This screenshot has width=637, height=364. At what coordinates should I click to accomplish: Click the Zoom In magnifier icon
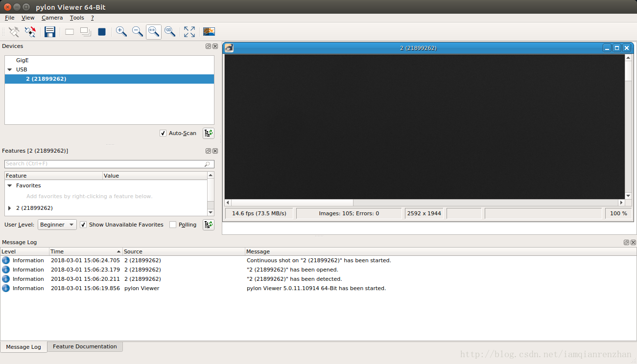121,32
